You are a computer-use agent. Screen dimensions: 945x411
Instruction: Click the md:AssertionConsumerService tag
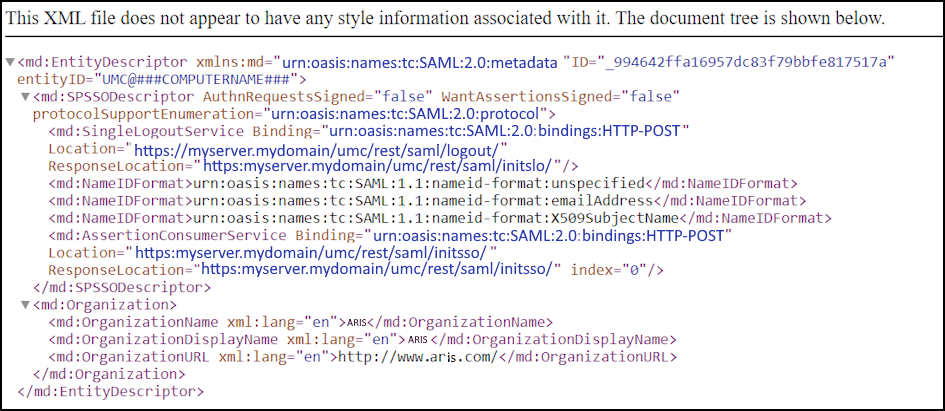(167, 235)
